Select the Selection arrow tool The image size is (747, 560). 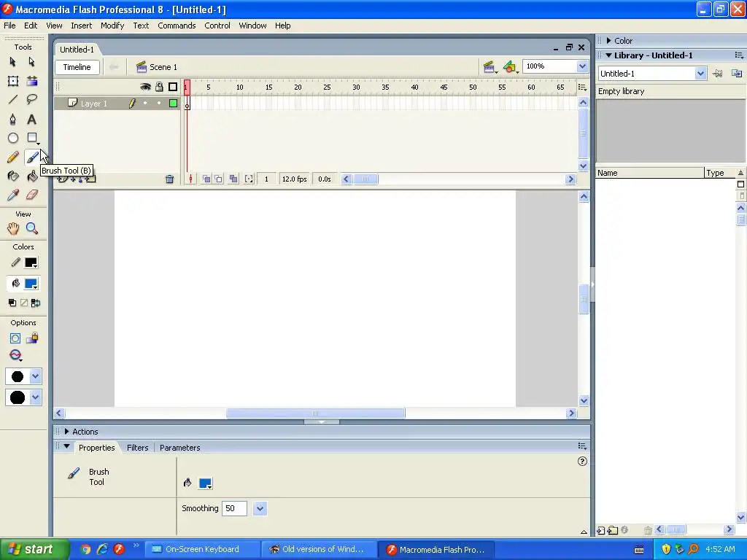click(x=13, y=62)
